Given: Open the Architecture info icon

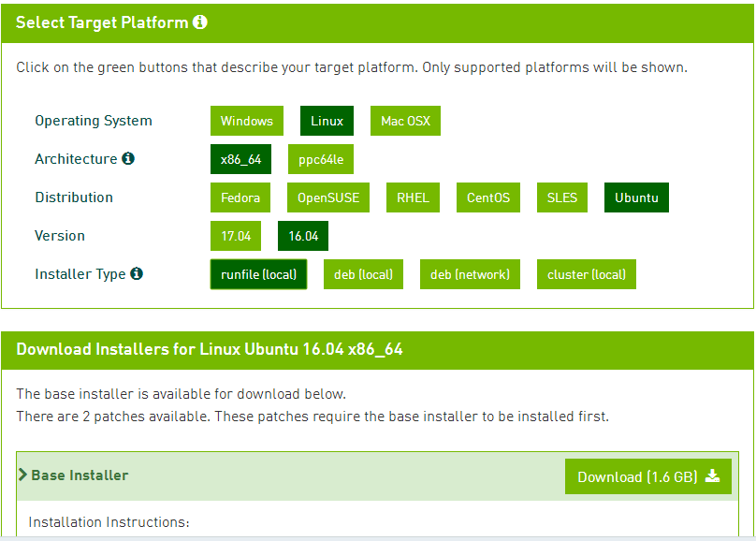Looking at the screenshot, I should click(x=128, y=158).
